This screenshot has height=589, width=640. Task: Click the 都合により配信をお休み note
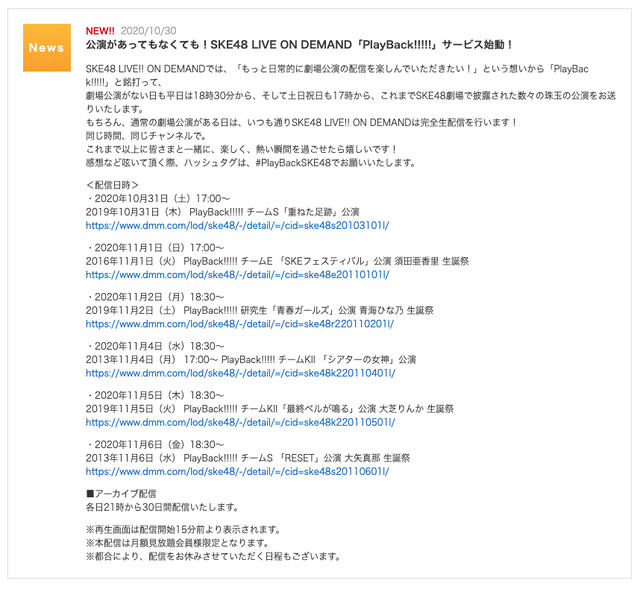(213, 557)
